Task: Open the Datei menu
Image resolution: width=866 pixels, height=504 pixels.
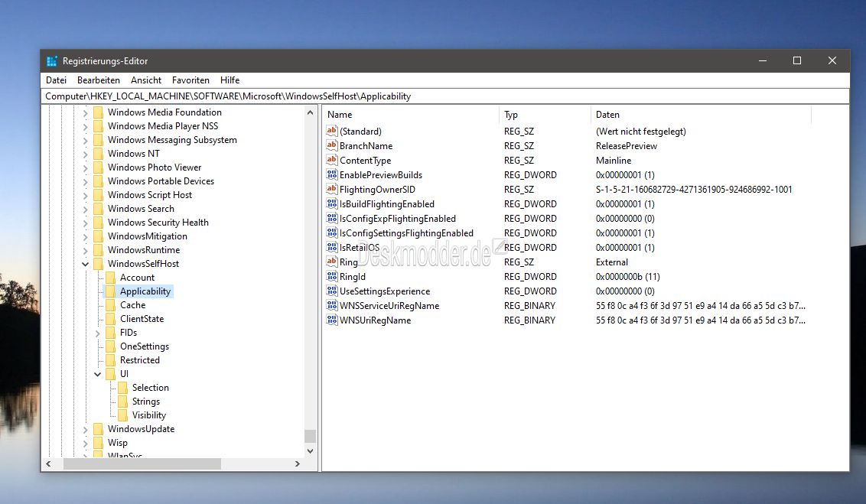Action: click(x=56, y=80)
